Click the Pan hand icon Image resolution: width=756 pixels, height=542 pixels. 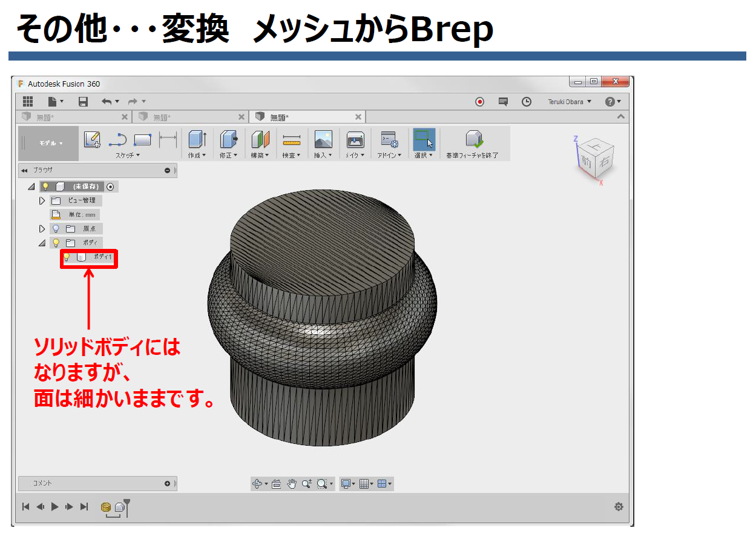point(292,484)
